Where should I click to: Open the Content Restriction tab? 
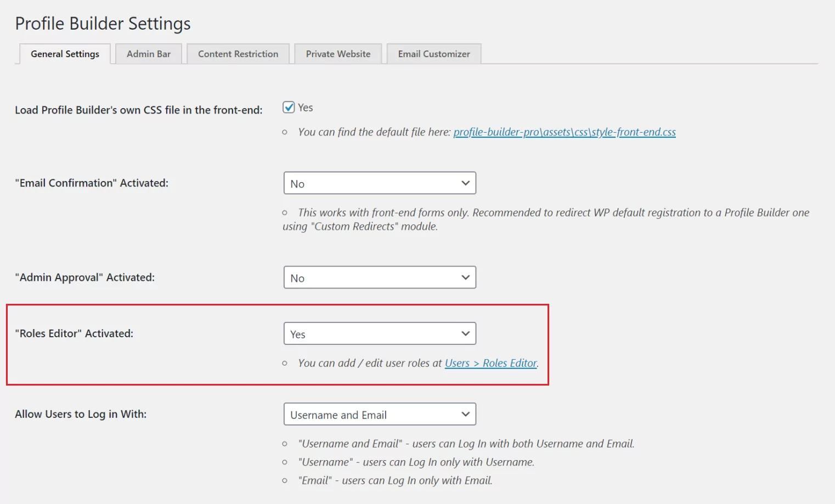238,54
